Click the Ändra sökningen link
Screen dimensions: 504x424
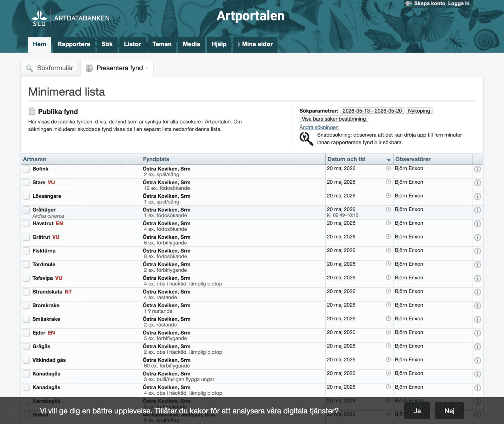coord(319,127)
